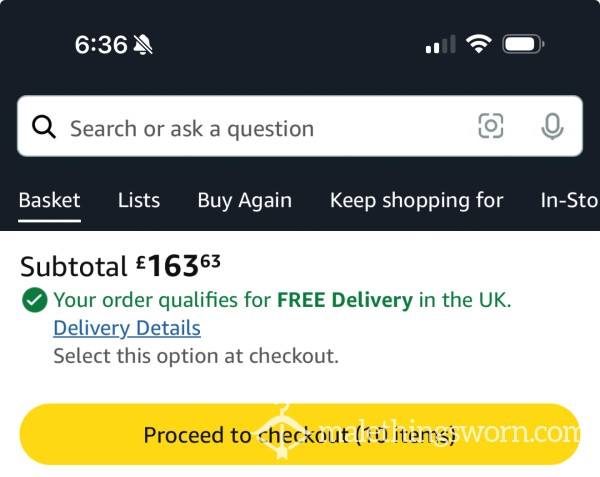The width and height of the screenshot is (600, 477).
Task: Tap the battery level icon
Action: (523, 44)
